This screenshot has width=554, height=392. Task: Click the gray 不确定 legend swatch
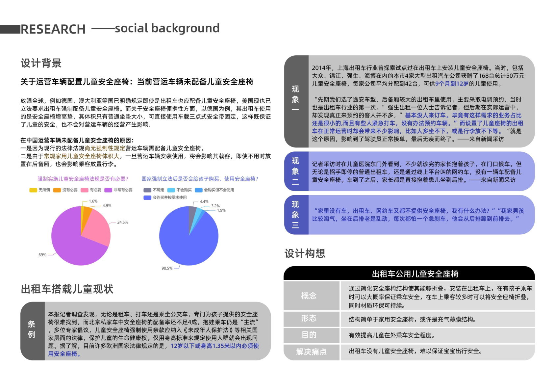point(147,190)
